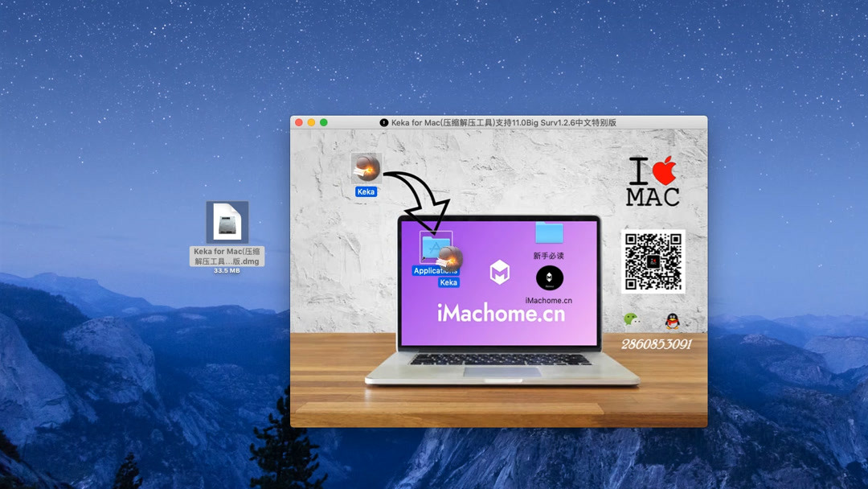Click the green WeChat icon
The height and width of the screenshot is (489, 868).
click(x=633, y=317)
